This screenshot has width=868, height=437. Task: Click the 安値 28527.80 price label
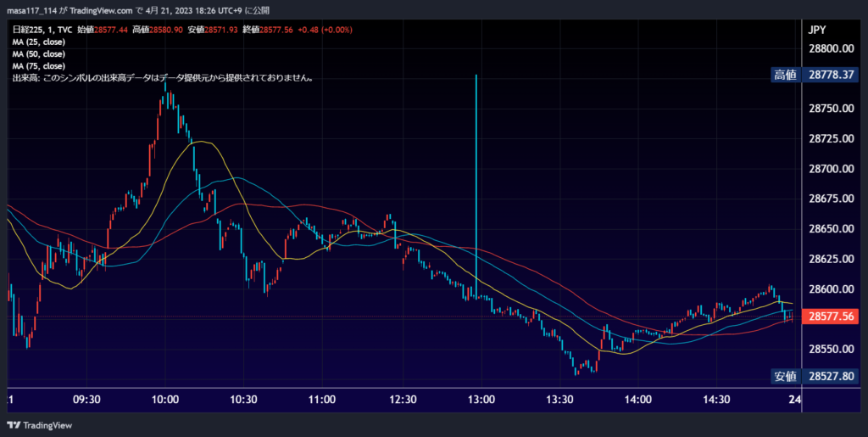(814, 376)
